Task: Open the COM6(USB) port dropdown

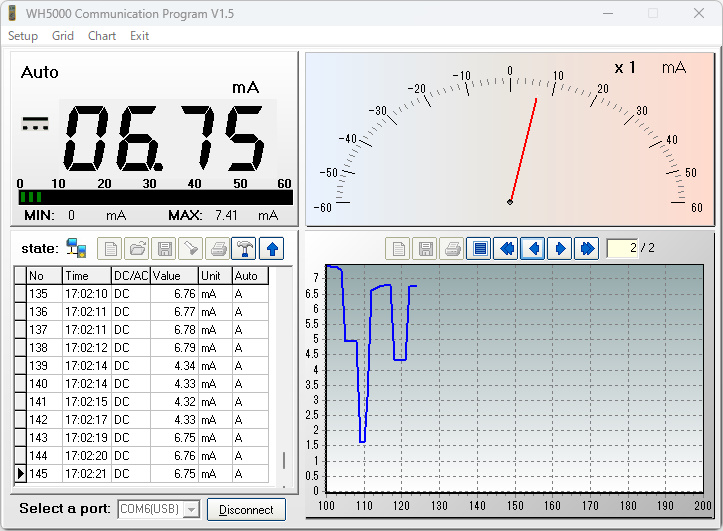Action: (190, 510)
